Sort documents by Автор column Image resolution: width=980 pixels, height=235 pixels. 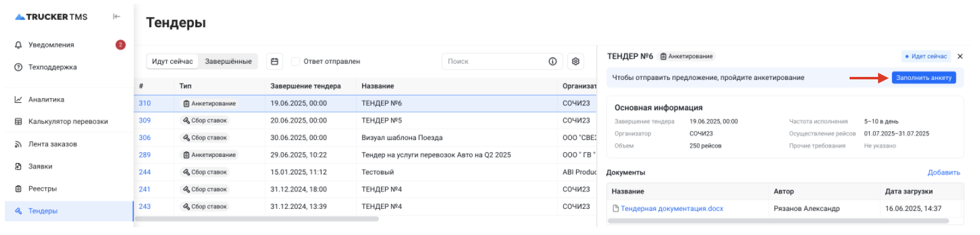[784, 191]
